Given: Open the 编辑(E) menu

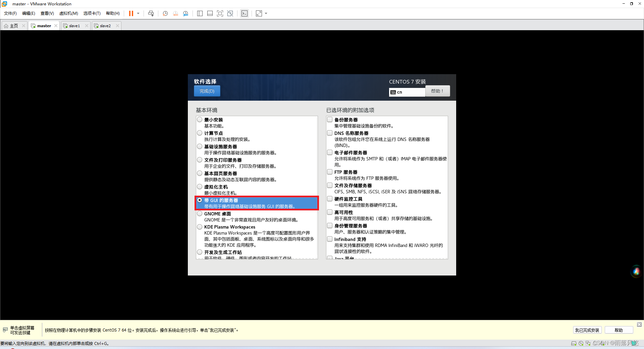Looking at the screenshot, I should 29,13.
